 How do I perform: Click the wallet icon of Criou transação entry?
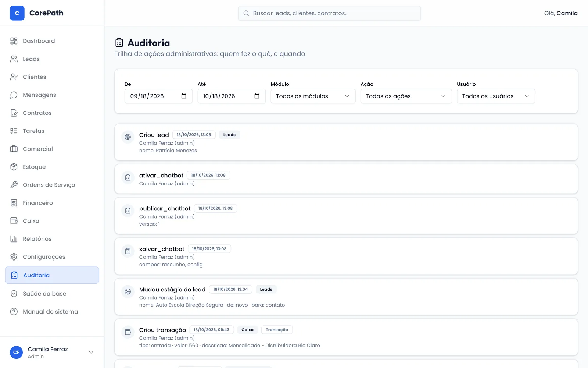point(128,332)
